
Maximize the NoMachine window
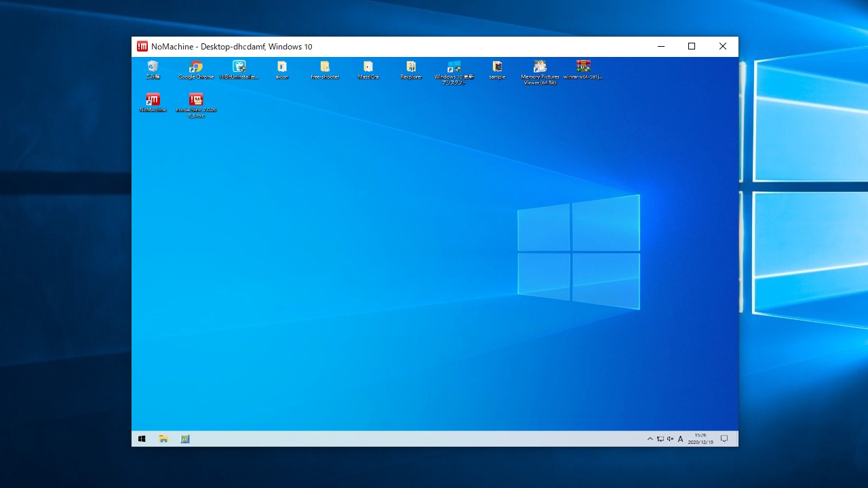pos(692,47)
